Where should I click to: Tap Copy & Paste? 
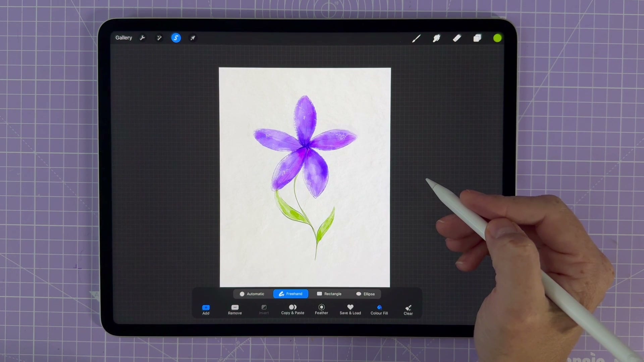(x=293, y=310)
